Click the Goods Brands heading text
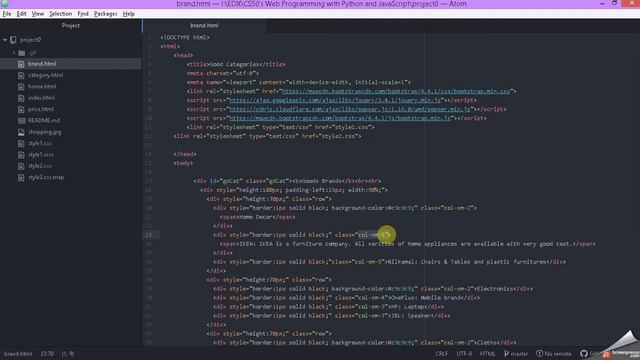640x360 pixels. [320, 181]
